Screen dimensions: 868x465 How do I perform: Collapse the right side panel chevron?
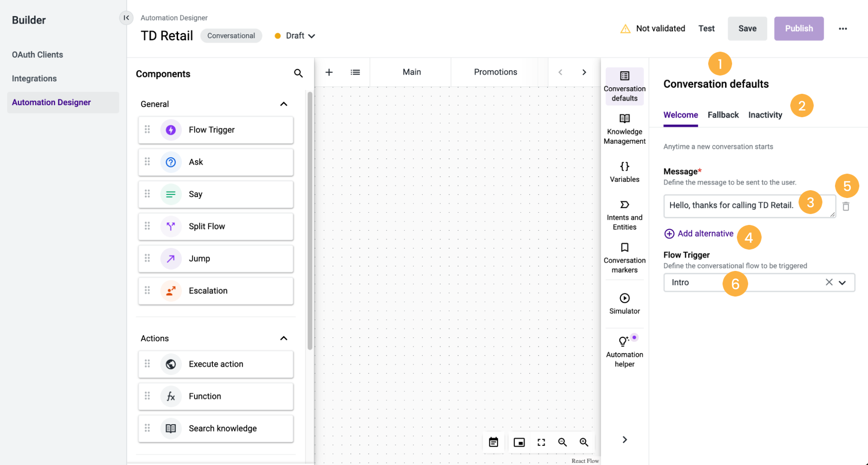[624, 439]
